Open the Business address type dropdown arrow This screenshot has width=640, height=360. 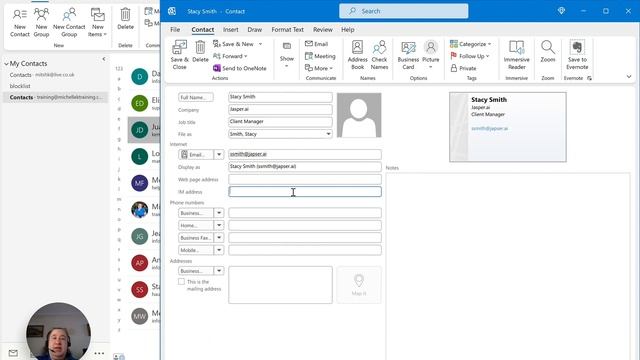(x=219, y=271)
